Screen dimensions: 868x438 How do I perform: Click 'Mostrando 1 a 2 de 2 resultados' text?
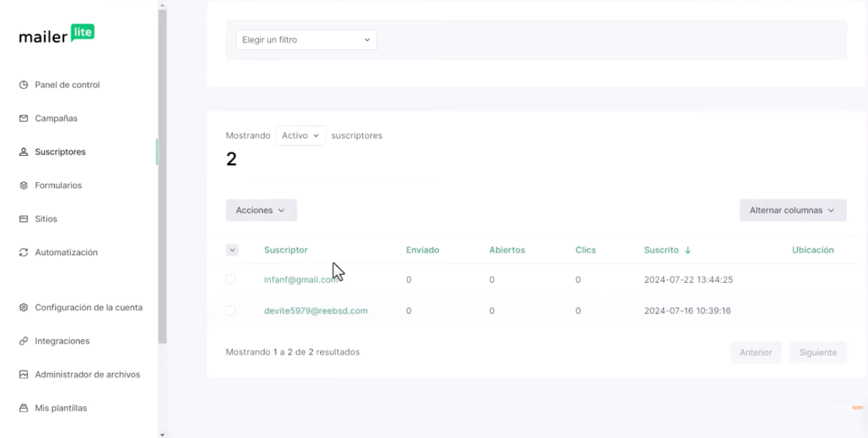293,352
